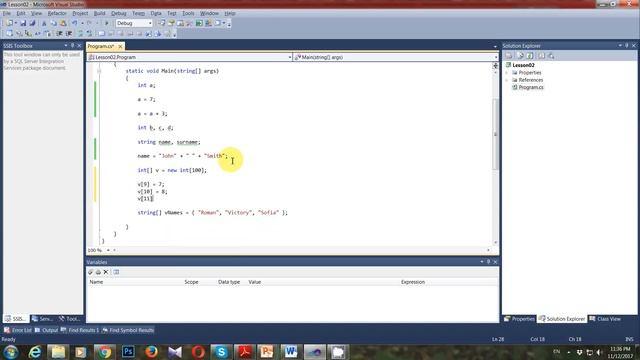This screenshot has height=360, width=640.
Task: Close the Program.cs tab
Action: (x=120, y=47)
